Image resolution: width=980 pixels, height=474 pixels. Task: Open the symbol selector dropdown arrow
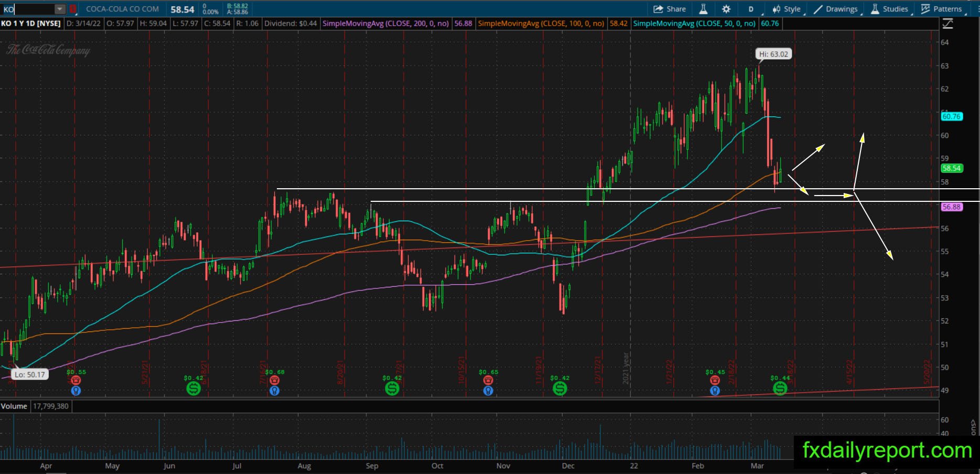click(60, 9)
